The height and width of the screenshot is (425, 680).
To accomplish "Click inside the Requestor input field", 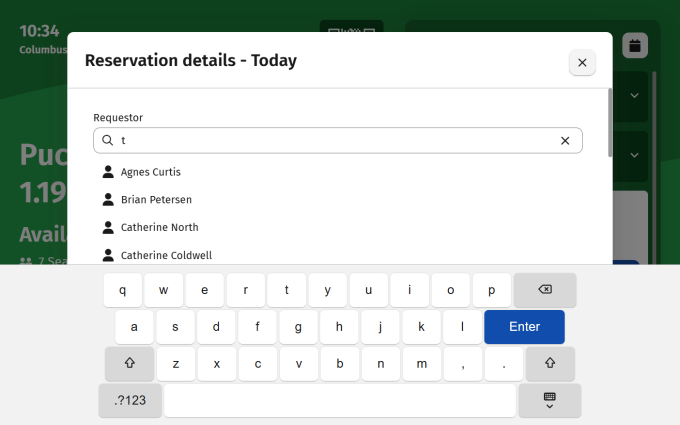I will (x=330, y=141).
